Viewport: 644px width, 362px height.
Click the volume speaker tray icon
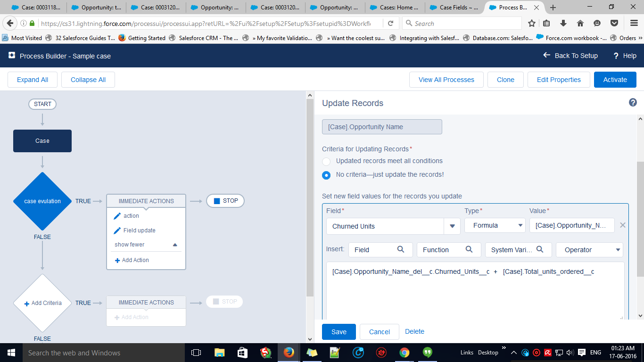pyautogui.click(x=570, y=353)
